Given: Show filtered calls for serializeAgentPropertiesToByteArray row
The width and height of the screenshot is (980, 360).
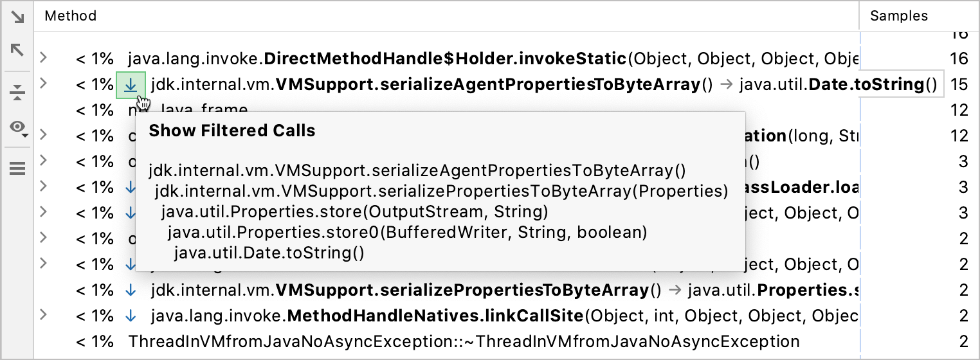Looking at the screenshot, I should coord(131,85).
